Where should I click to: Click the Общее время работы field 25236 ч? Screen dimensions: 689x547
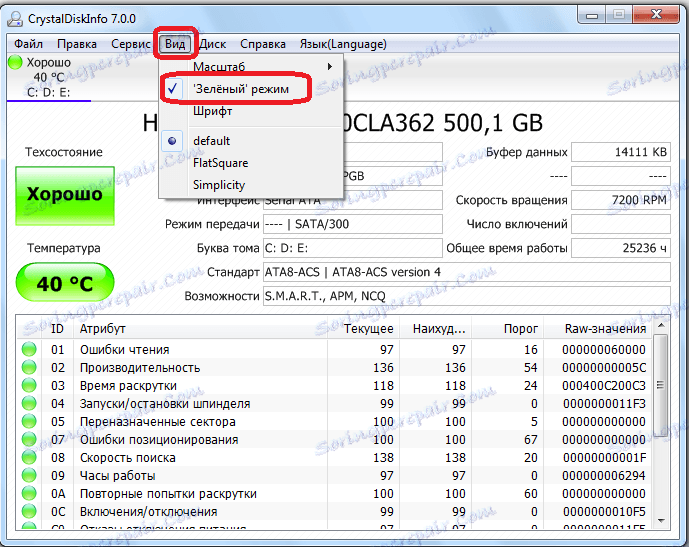point(621,248)
